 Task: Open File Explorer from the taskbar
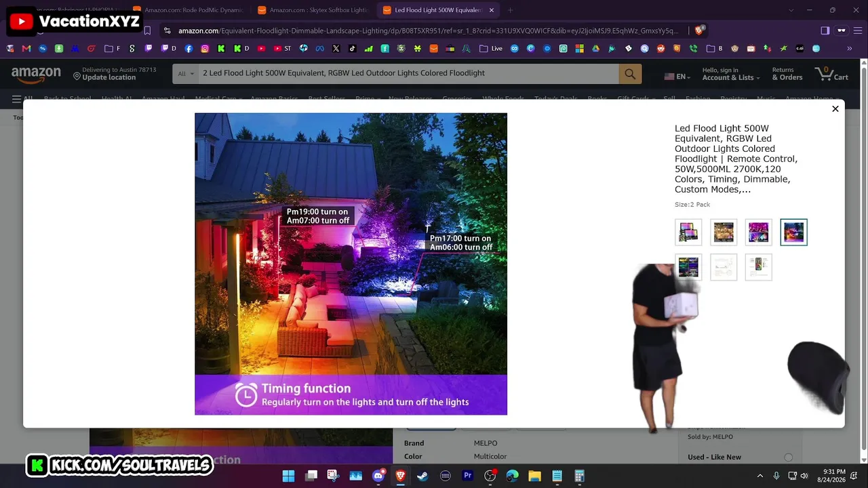tap(534, 476)
